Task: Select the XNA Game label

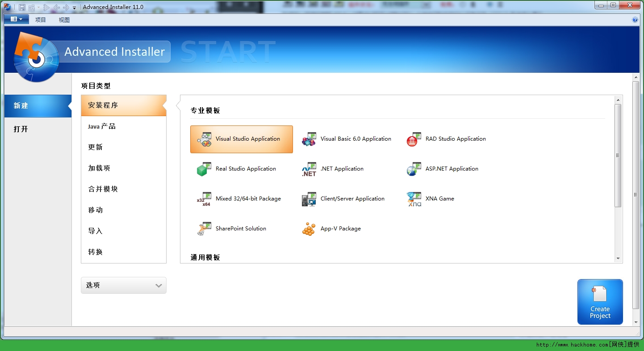Action: point(440,199)
